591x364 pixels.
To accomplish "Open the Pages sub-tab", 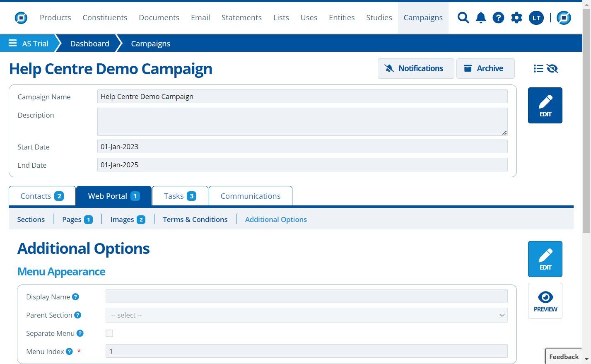I will pos(77,219).
